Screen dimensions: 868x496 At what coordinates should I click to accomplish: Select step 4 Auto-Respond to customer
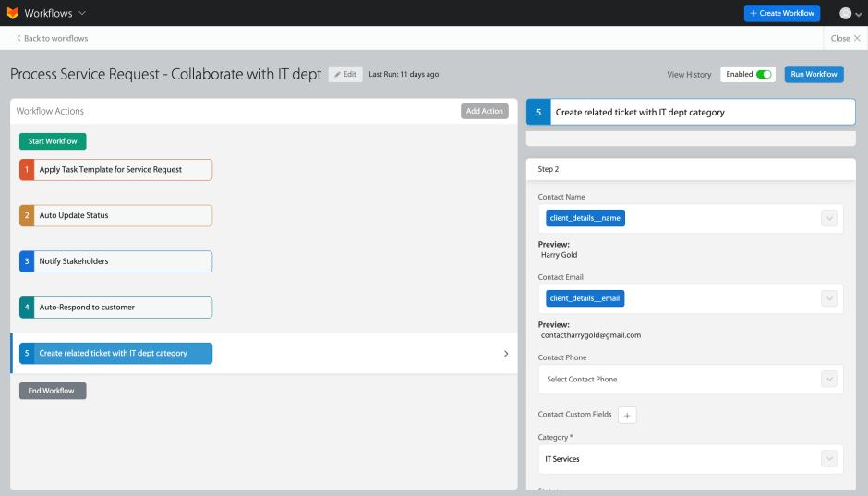click(115, 308)
